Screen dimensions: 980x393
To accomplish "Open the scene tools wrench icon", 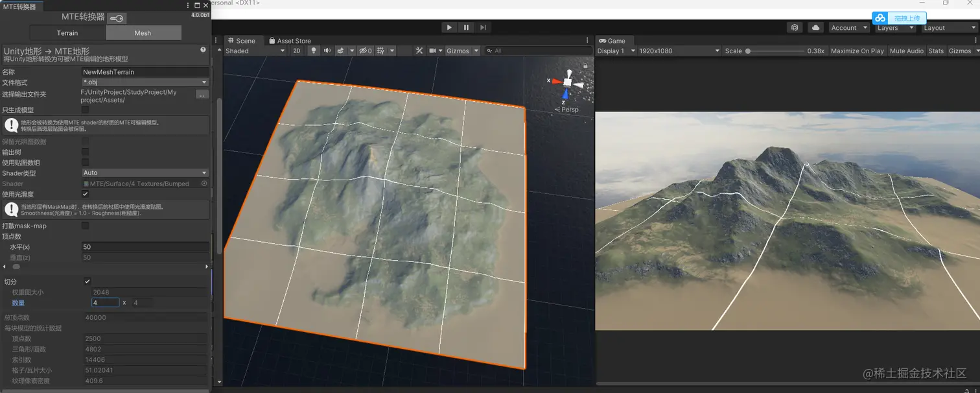I will (x=419, y=51).
